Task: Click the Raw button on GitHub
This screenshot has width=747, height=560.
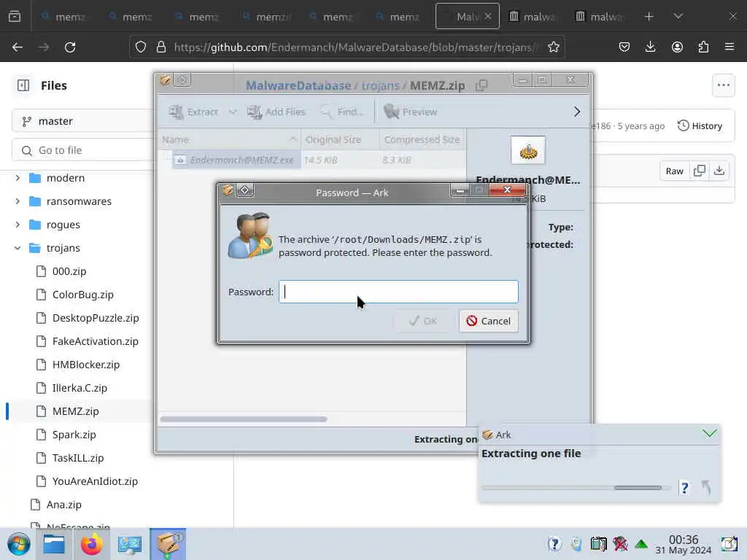Action: pyautogui.click(x=674, y=171)
